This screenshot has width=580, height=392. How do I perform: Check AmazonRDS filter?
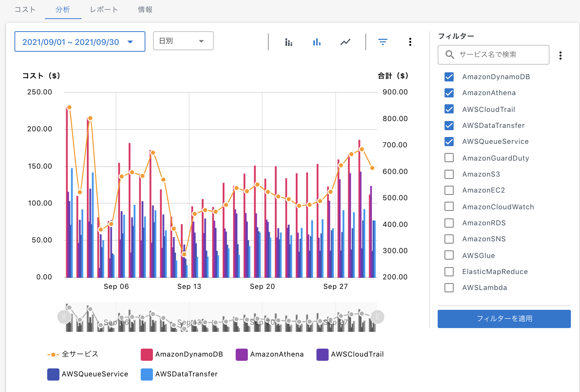click(449, 223)
